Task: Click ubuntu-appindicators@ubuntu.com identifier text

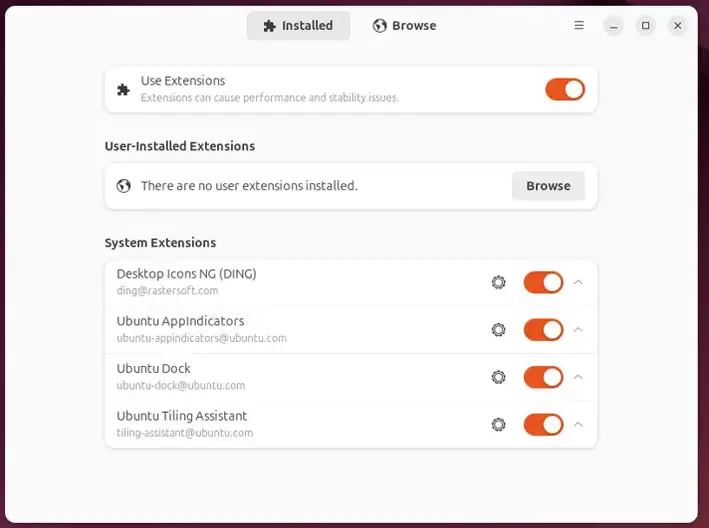Action: click(x=202, y=338)
